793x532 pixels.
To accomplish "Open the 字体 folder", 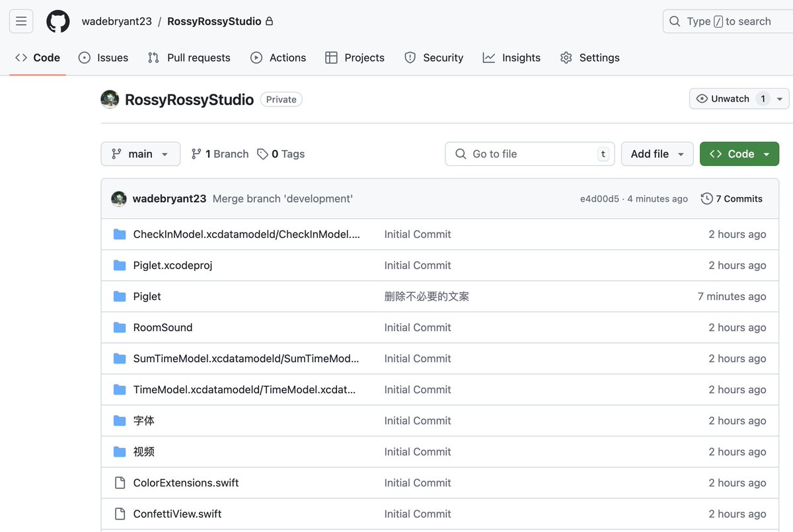I will 144,420.
